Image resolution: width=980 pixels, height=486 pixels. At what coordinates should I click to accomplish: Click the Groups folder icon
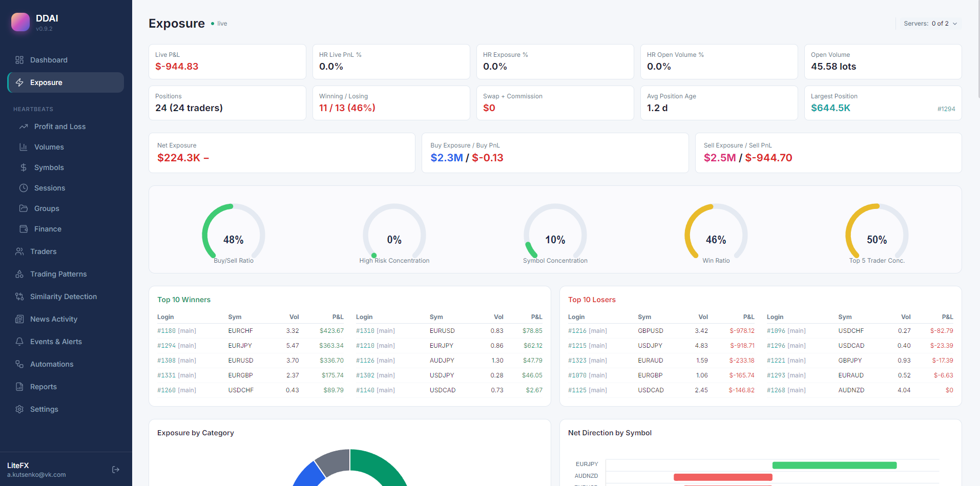point(24,208)
